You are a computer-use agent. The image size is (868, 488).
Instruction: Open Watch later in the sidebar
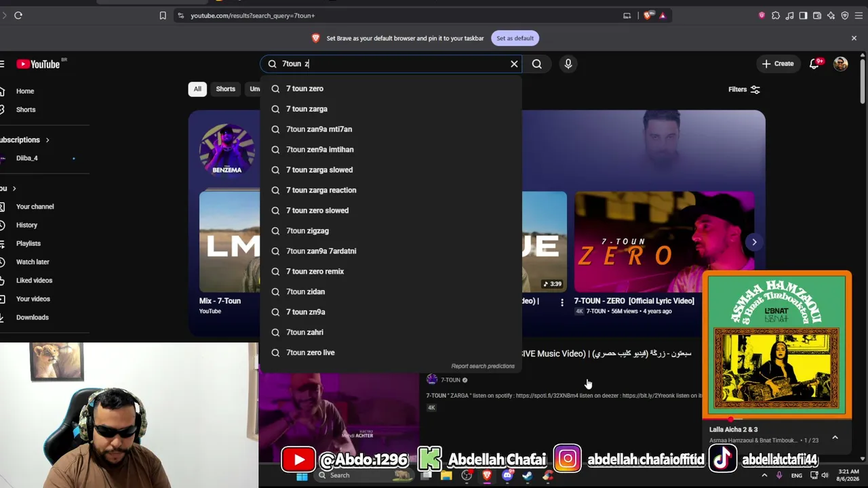point(44,262)
